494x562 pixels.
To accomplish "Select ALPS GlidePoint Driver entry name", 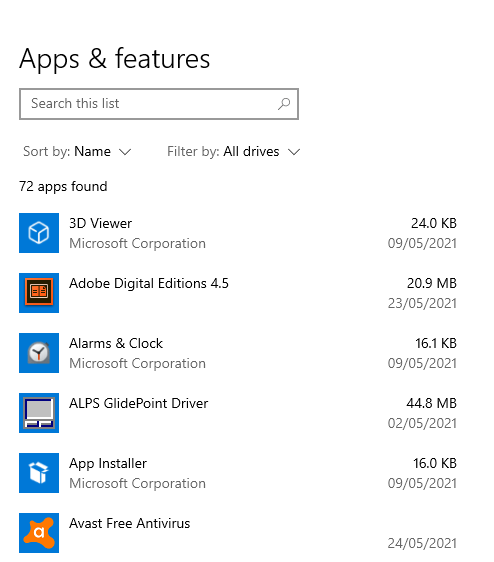I will [138, 404].
